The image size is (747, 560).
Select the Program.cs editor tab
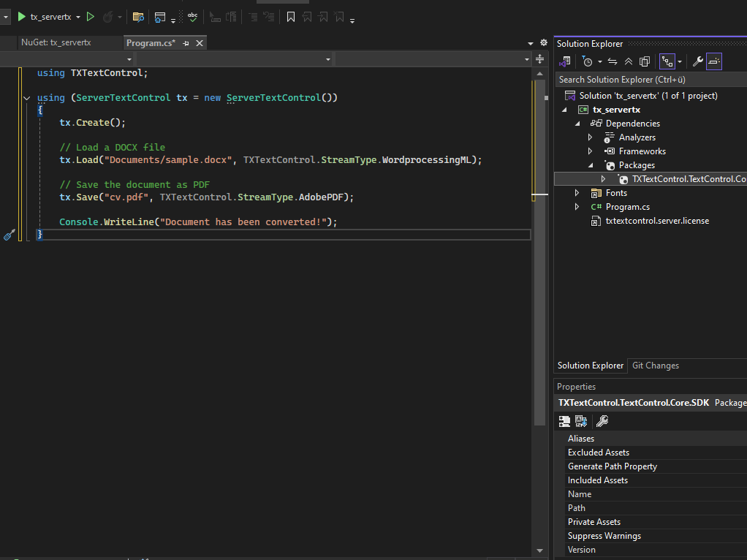click(x=151, y=43)
